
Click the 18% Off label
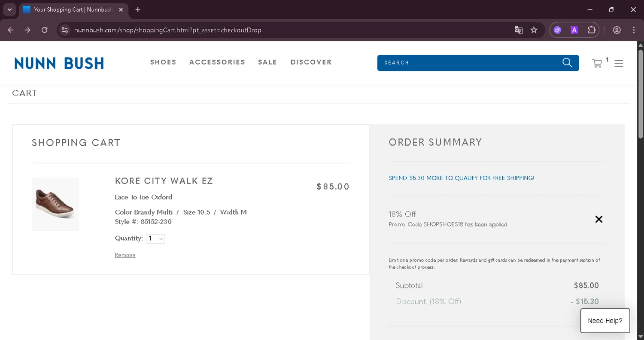(x=402, y=214)
